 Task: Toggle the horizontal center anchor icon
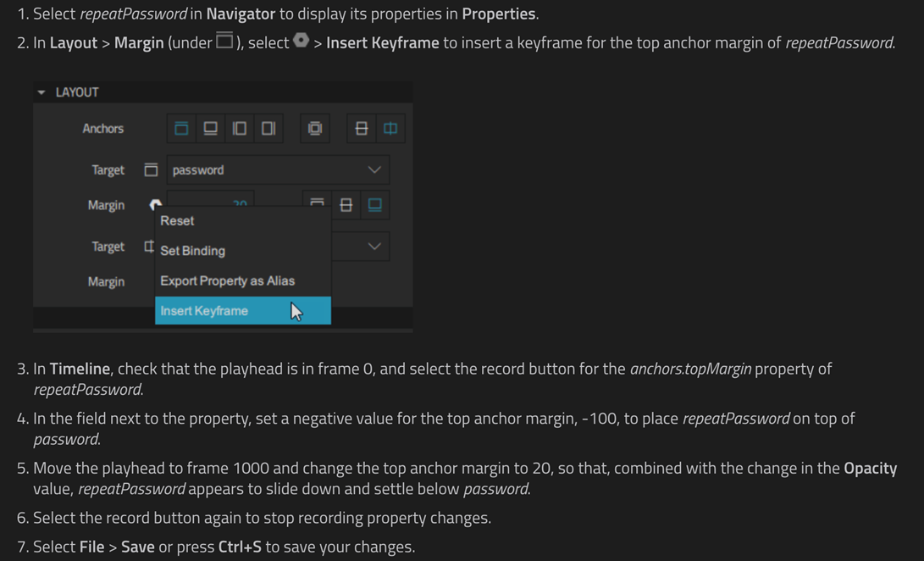point(390,129)
